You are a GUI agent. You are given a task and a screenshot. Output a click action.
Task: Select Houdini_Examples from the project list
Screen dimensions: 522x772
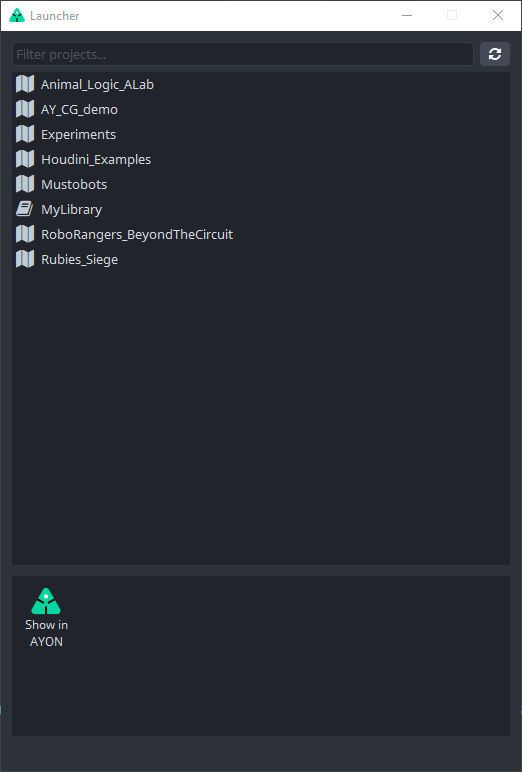point(261,160)
